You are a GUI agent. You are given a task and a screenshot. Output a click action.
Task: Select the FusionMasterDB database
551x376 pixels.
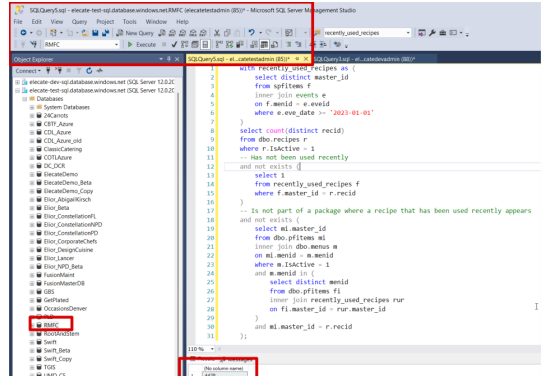[x=64, y=283]
